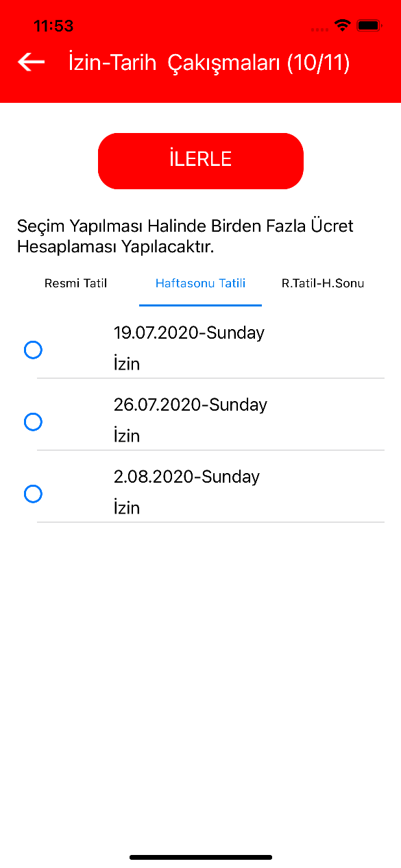The height and width of the screenshot is (868, 401).
Task: Select the 19.07.2020-Sunday radio button
Action: [33, 350]
